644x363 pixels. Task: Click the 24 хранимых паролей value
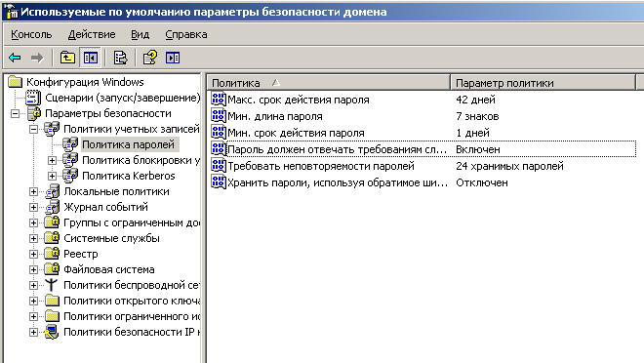(x=509, y=166)
